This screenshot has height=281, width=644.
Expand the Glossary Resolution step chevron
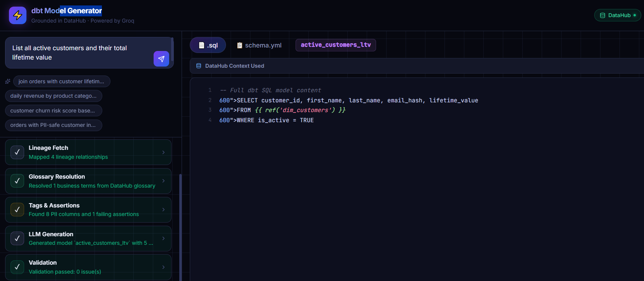click(x=163, y=181)
